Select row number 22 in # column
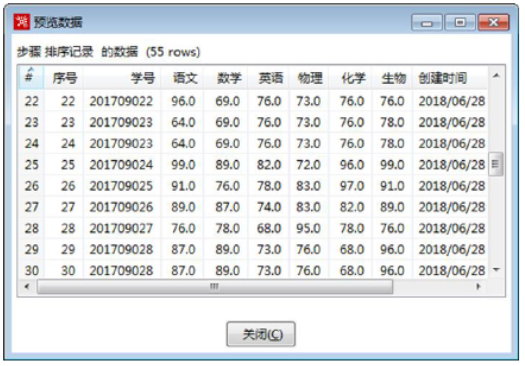Image resolution: width=525 pixels, height=366 pixels. pos(32,101)
